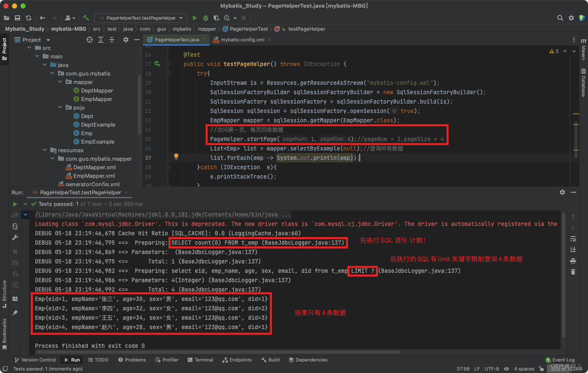Collapse the main folder in project tree
The image size is (588, 373).
pos(37,56)
